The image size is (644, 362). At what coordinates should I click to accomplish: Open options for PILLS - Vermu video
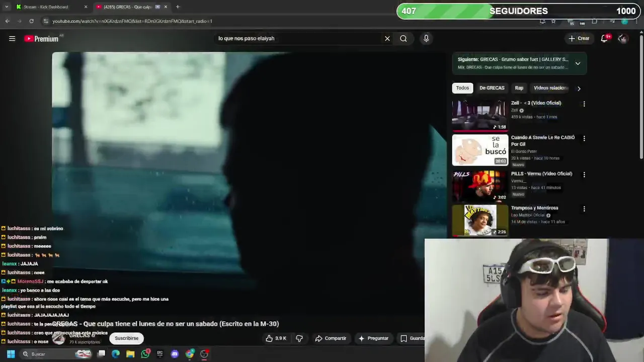[x=584, y=174]
